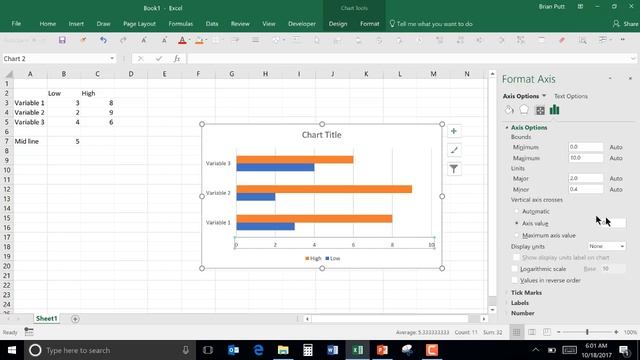This screenshot has height=360, width=640.
Task: Click the zoom out minus button
Action: (559, 332)
